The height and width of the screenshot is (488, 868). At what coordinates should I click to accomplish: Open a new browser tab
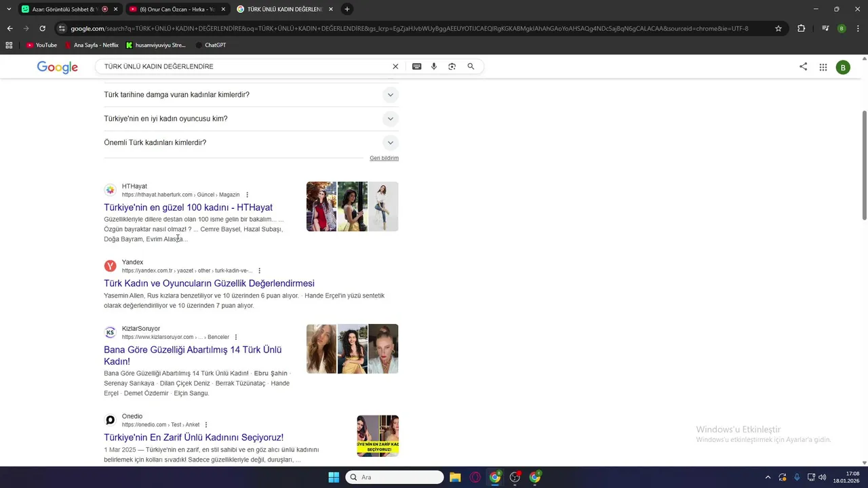pos(347,9)
